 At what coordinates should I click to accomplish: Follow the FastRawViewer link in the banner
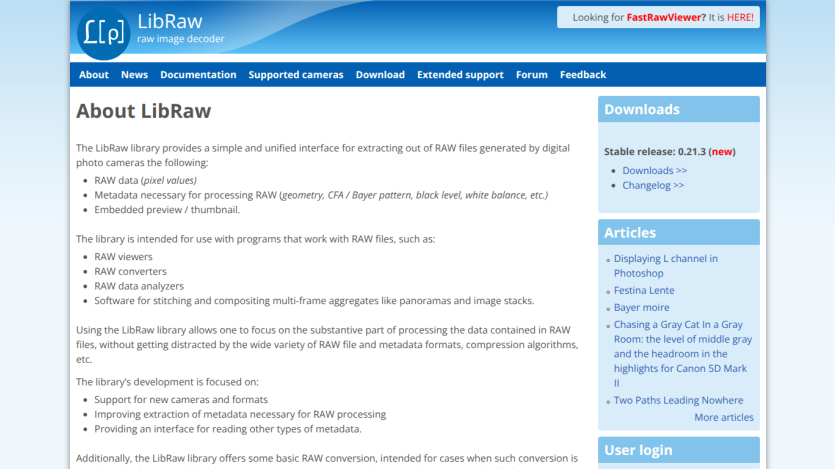point(666,17)
